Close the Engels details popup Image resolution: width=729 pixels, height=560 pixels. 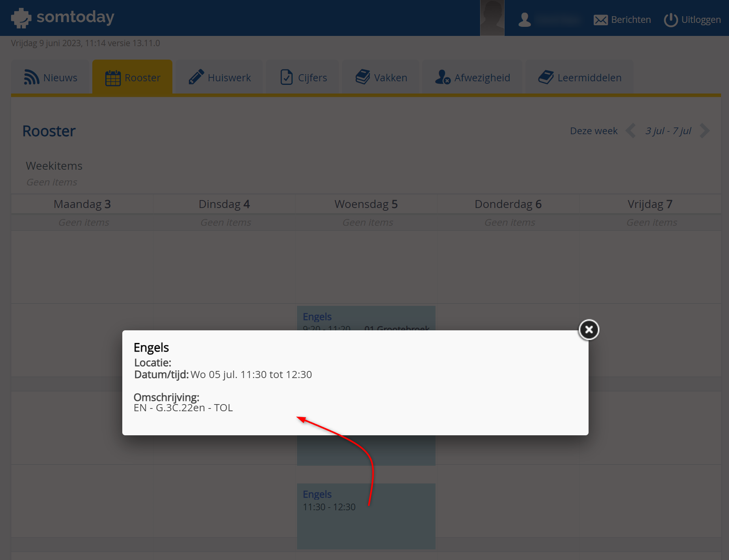(x=589, y=330)
